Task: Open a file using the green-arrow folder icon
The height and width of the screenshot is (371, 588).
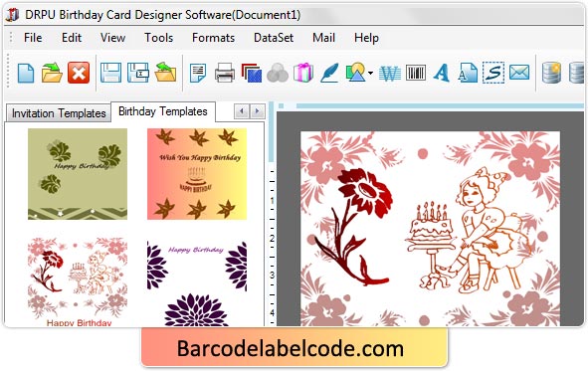Action: click(52, 73)
